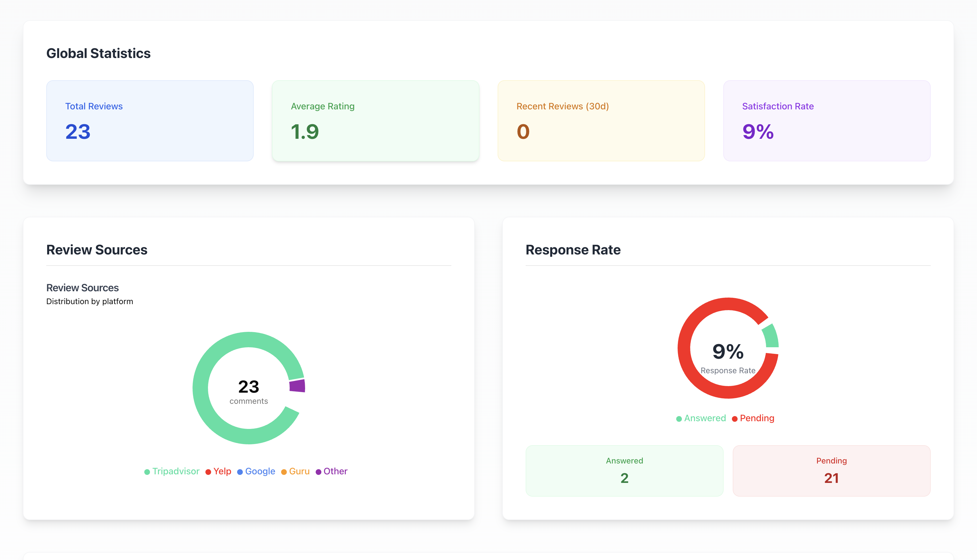Open the Recent Reviews (30d) card
977x560 pixels.
[x=601, y=121]
